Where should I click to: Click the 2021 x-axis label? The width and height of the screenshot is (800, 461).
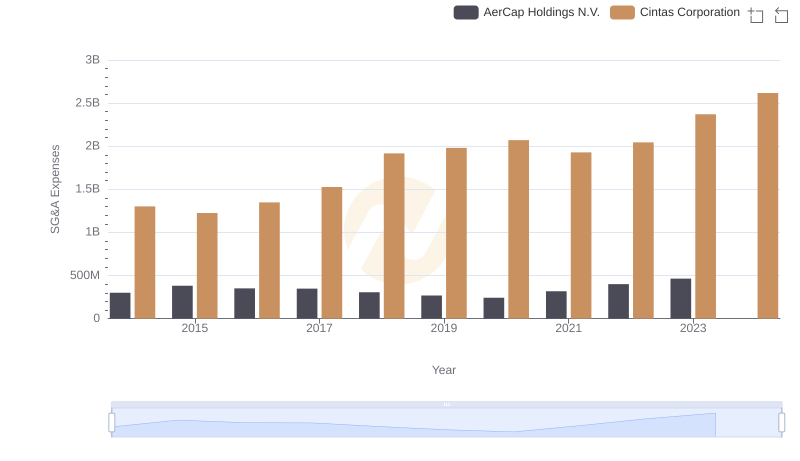(x=568, y=328)
